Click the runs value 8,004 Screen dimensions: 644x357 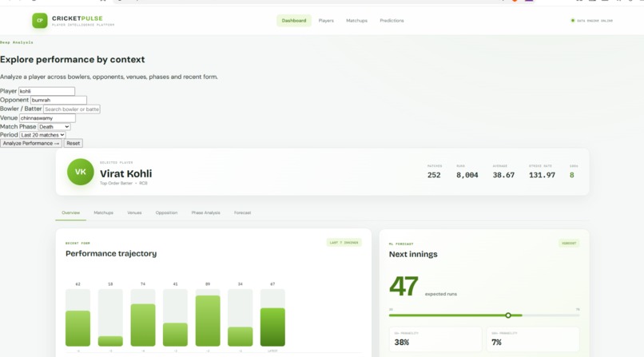(x=467, y=175)
